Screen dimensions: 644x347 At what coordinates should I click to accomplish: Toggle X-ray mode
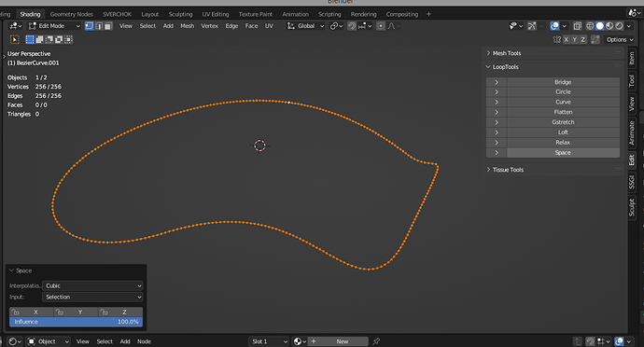click(577, 26)
